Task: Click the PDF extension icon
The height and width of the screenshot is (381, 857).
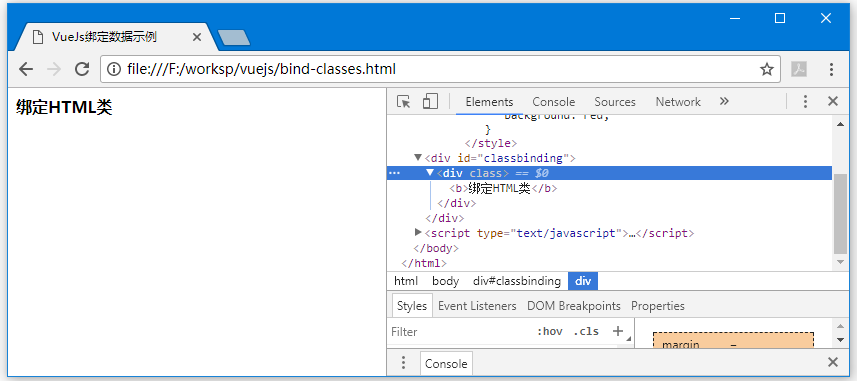Action: click(x=799, y=69)
